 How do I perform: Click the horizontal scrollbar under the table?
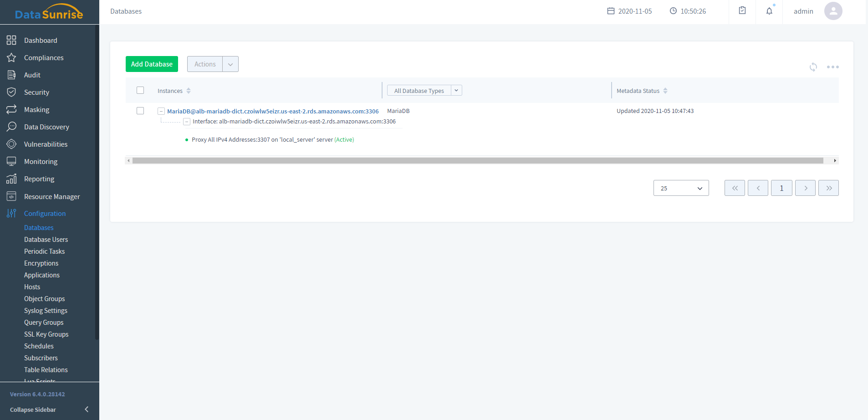pos(477,161)
